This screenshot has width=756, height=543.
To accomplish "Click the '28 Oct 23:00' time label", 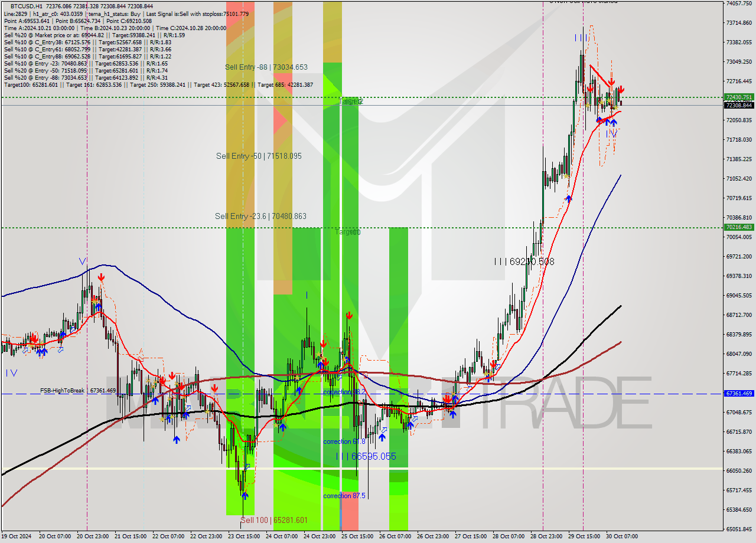I will [x=546, y=537].
